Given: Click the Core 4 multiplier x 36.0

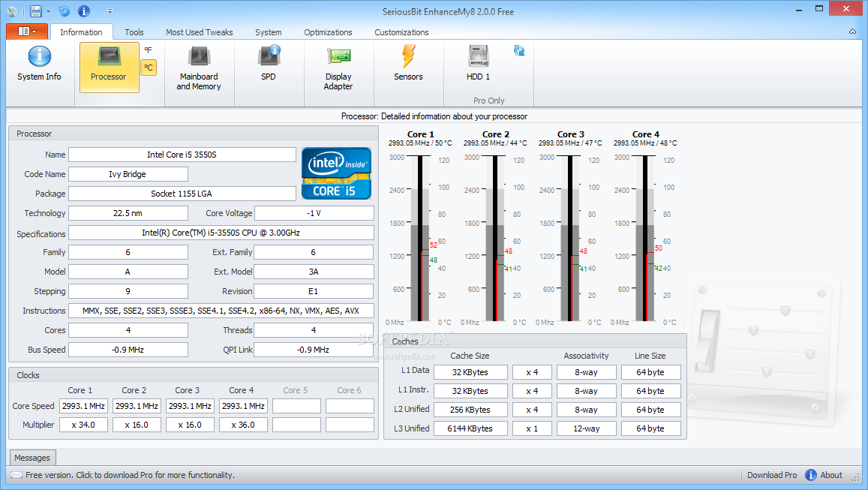Looking at the screenshot, I should click(244, 425).
